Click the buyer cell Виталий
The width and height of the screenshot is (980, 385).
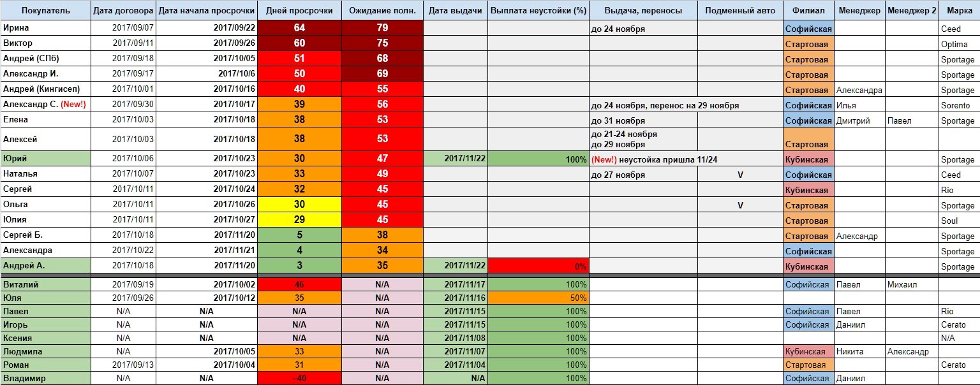(45, 285)
